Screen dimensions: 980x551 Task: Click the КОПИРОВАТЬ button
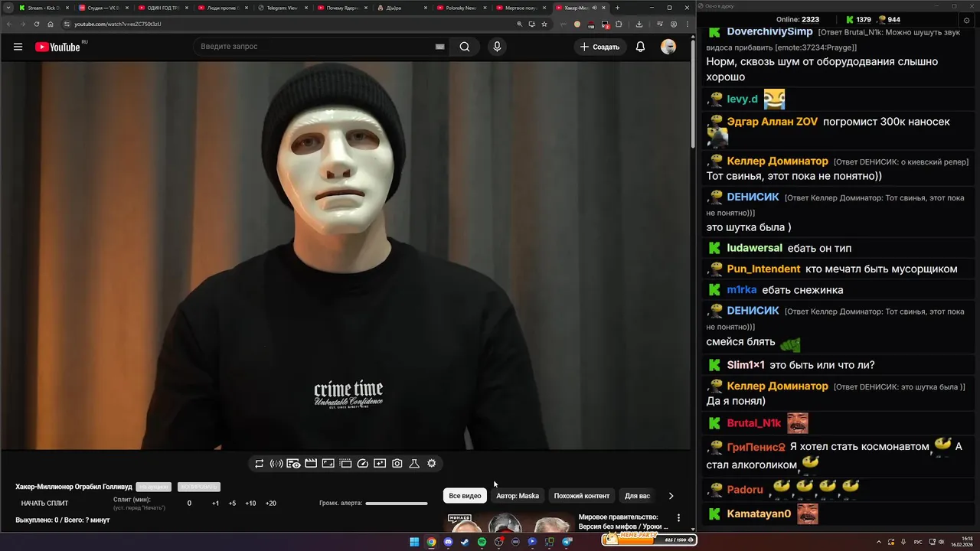[198, 487]
